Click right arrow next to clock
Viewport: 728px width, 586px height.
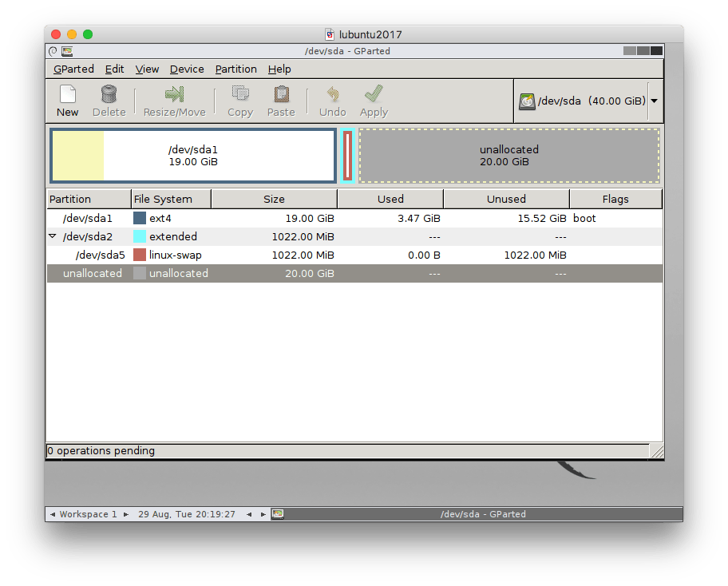(263, 514)
